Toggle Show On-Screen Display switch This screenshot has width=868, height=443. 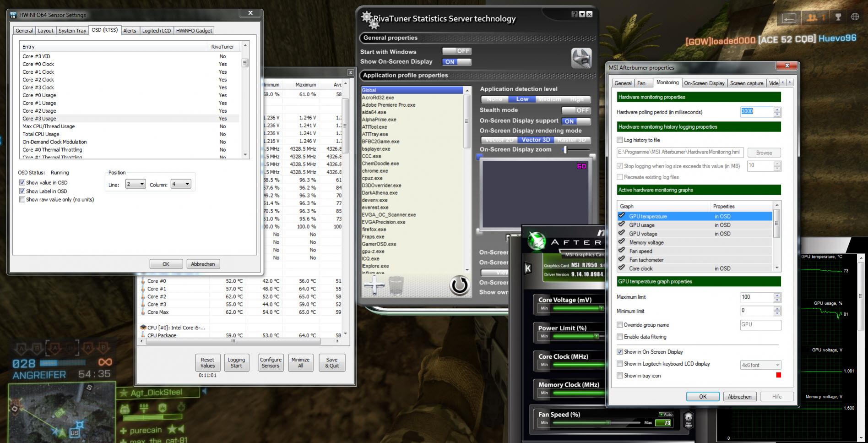click(457, 62)
